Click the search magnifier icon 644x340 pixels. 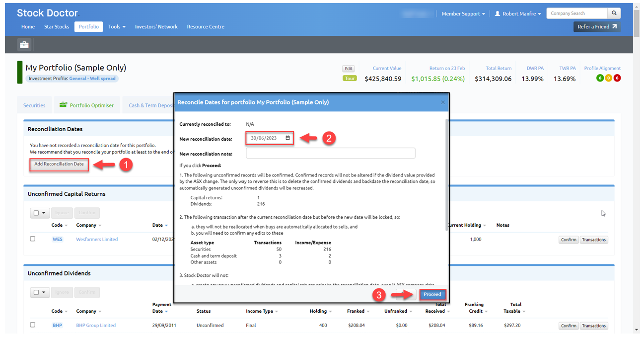coord(614,13)
